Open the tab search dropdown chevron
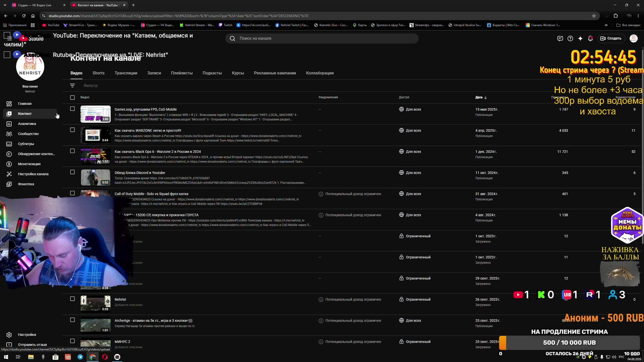644x362 pixels. click(5, 5)
